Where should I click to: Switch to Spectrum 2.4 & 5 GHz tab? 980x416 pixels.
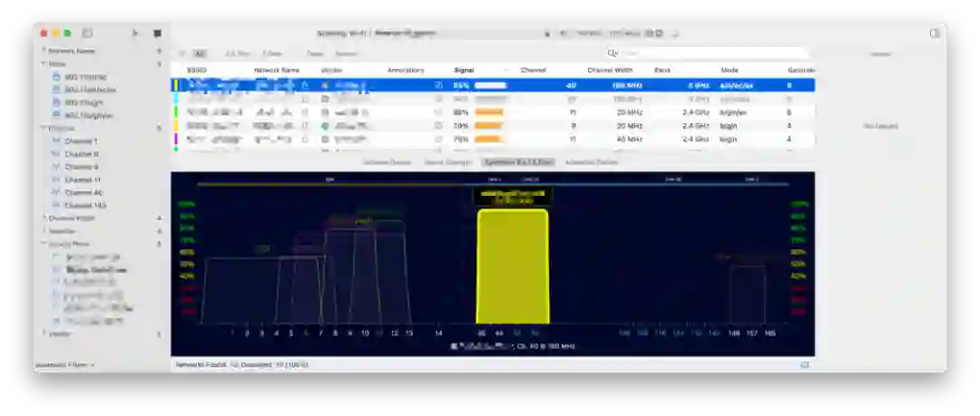[x=518, y=162]
